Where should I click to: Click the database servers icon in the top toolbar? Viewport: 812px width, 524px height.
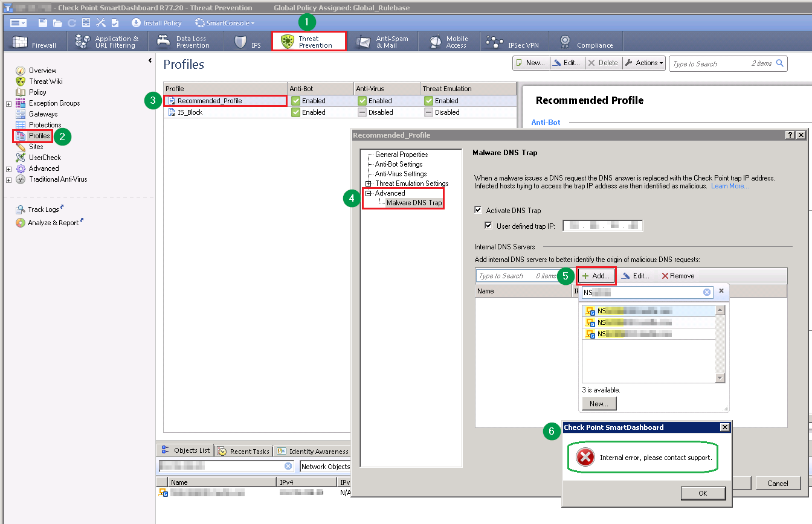click(x=86, y=23)
